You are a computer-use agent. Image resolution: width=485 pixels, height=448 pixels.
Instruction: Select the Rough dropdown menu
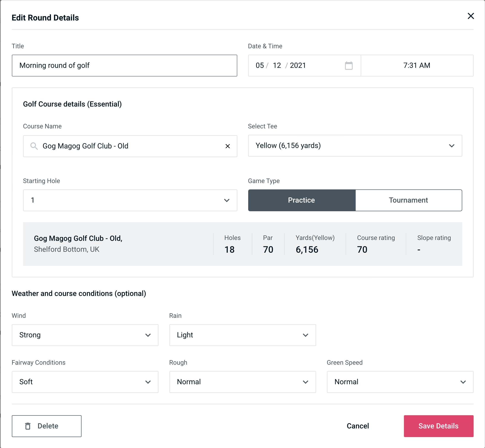[x=243, y=382]
